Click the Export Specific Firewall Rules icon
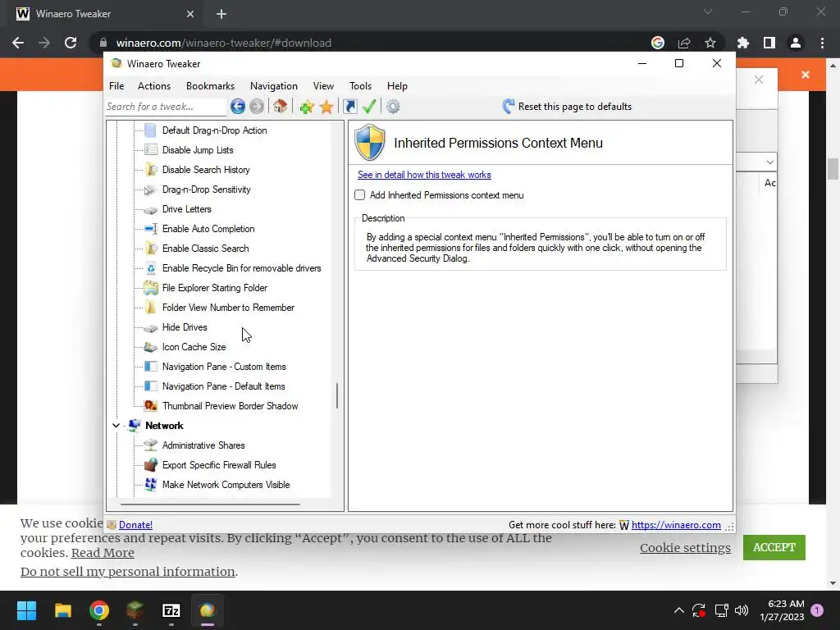Screen dimensions: 840x630 (151, 465)
